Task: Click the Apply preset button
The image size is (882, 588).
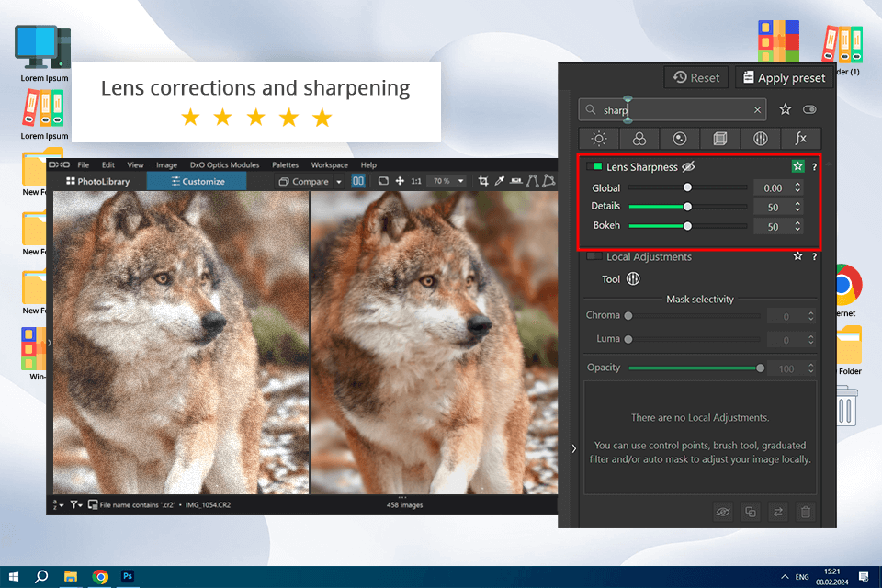Action: (x=784, y=78)
